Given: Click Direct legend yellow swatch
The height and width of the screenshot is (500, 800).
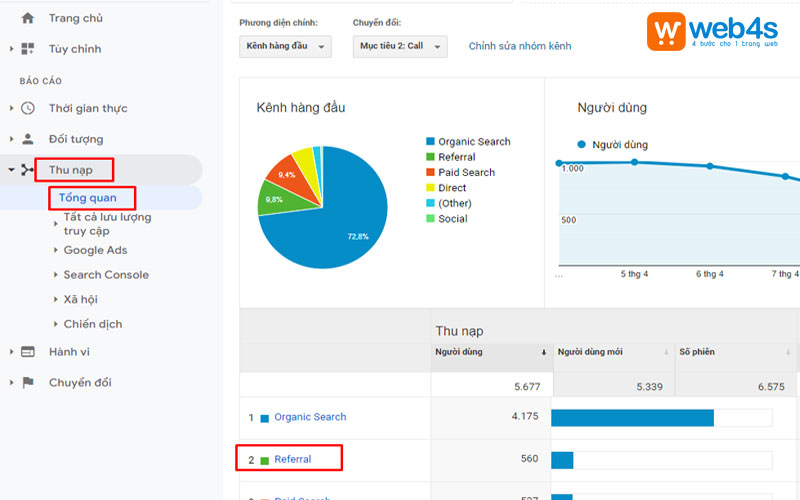Looking at the screenshot, I should coord(430,187).
